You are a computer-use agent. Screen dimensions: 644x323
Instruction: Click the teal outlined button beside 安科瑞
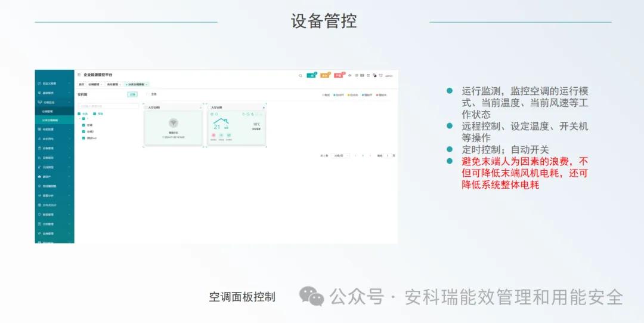pyautogui.click(x=132, y=95)
